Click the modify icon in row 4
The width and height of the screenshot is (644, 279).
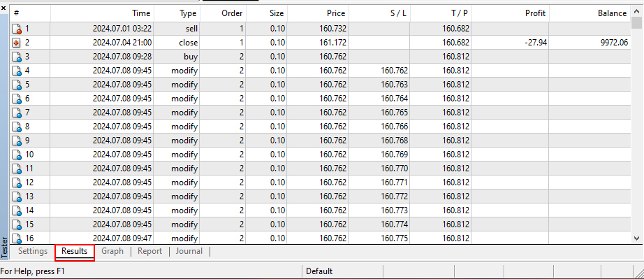17,71
